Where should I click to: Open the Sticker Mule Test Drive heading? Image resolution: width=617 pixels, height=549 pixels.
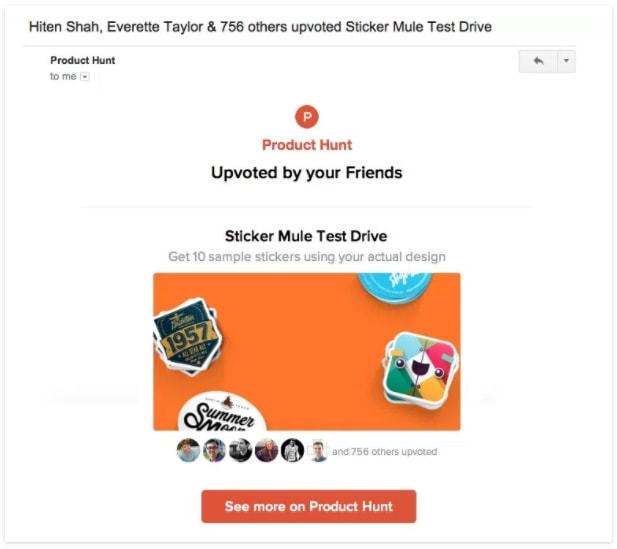coord(306,236)
